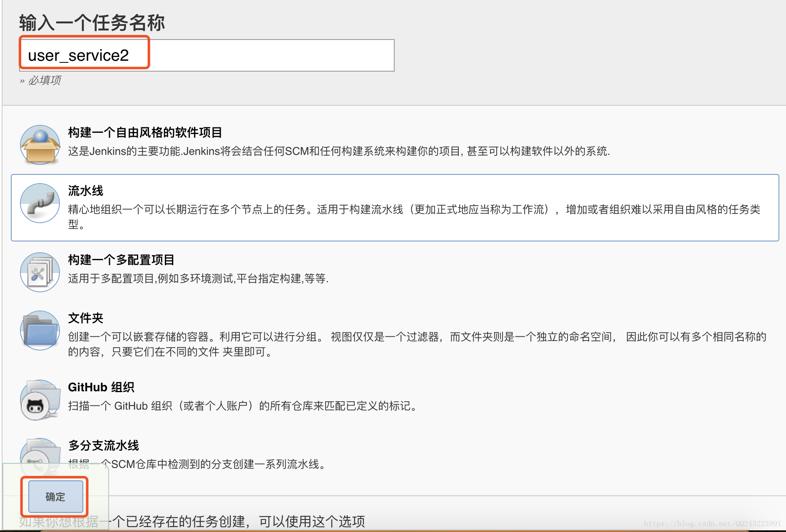Select the 文件夹 container option
The height and width of the screenshot is (532, 786).
[85, 318]
